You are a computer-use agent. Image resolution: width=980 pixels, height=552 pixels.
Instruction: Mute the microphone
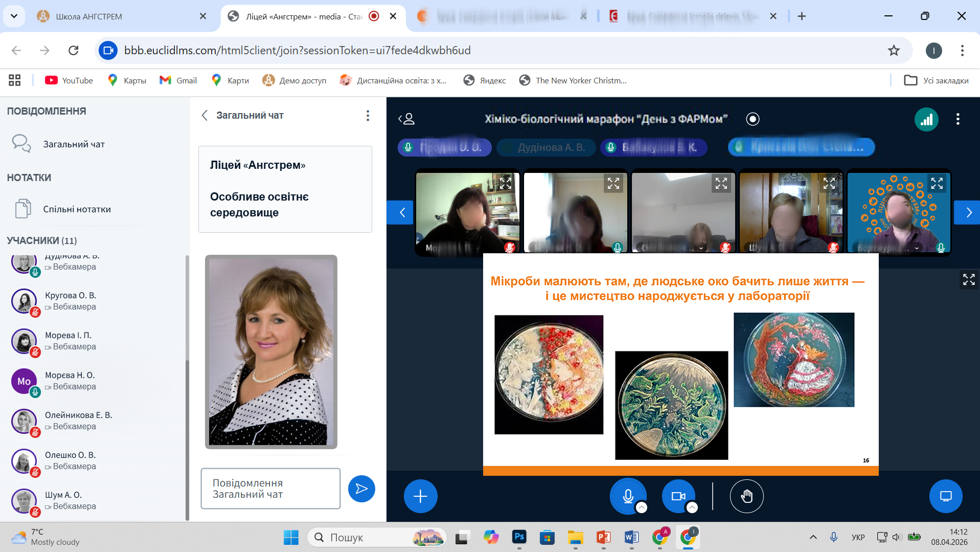[x=628, y=496]
